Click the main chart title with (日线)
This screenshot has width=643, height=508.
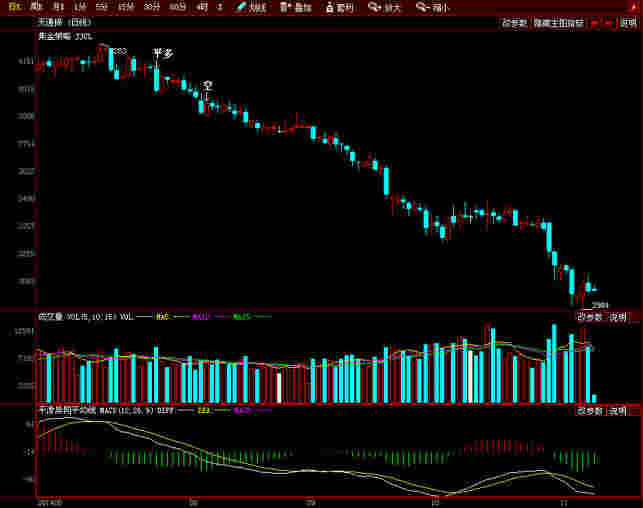point(64,22)
